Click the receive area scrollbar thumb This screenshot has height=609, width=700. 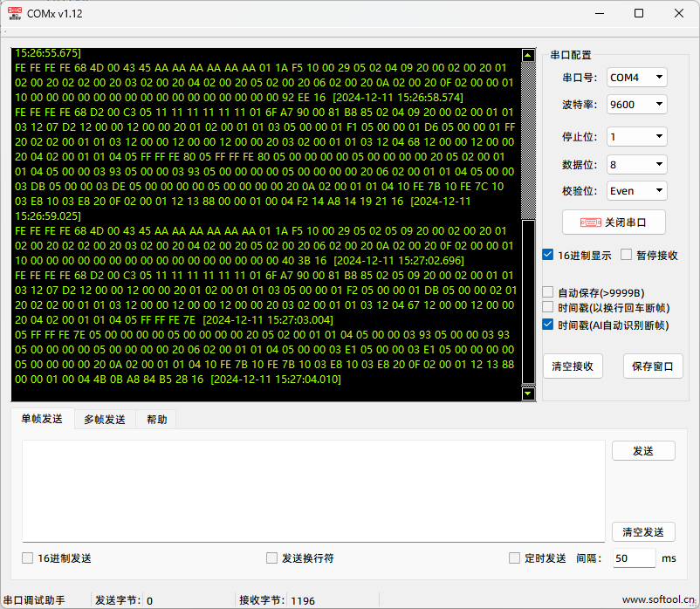(528, 302)
